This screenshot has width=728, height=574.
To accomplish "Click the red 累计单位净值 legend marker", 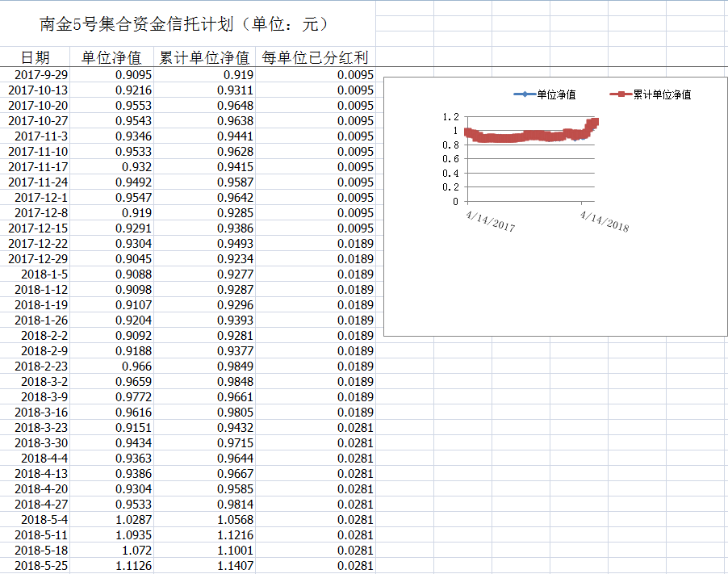I will pyautogui.click(x=620, y=94).
